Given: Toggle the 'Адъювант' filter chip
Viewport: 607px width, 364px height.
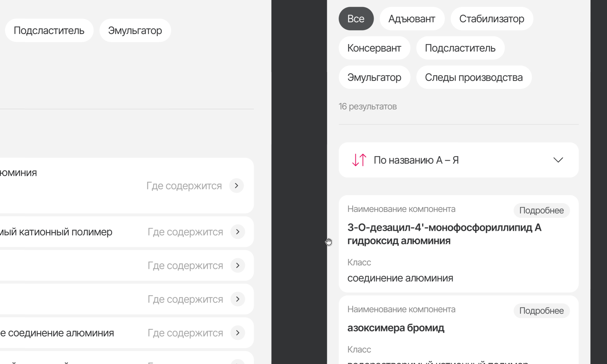Looking at the screenshot, I should (x=412, y=19).
